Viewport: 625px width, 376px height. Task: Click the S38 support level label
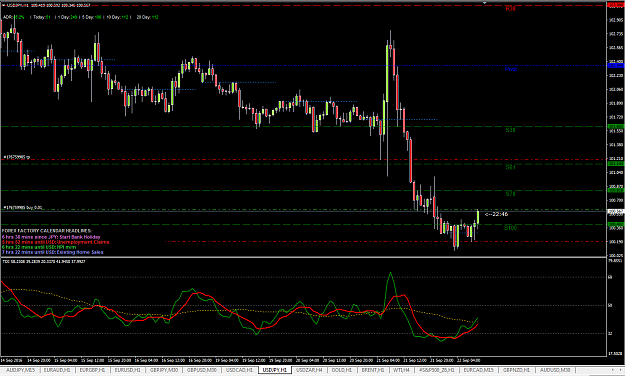[511, 130]
